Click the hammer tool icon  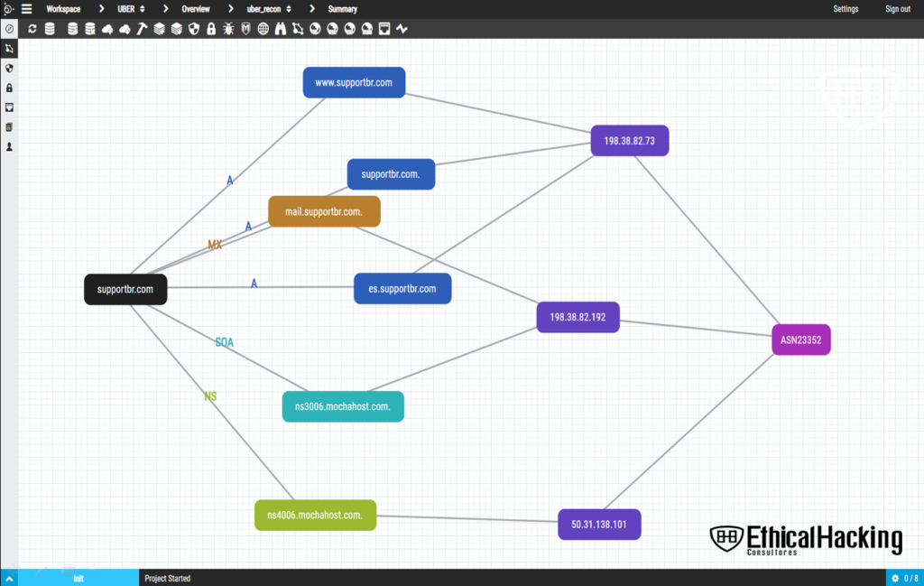point(142,29)
